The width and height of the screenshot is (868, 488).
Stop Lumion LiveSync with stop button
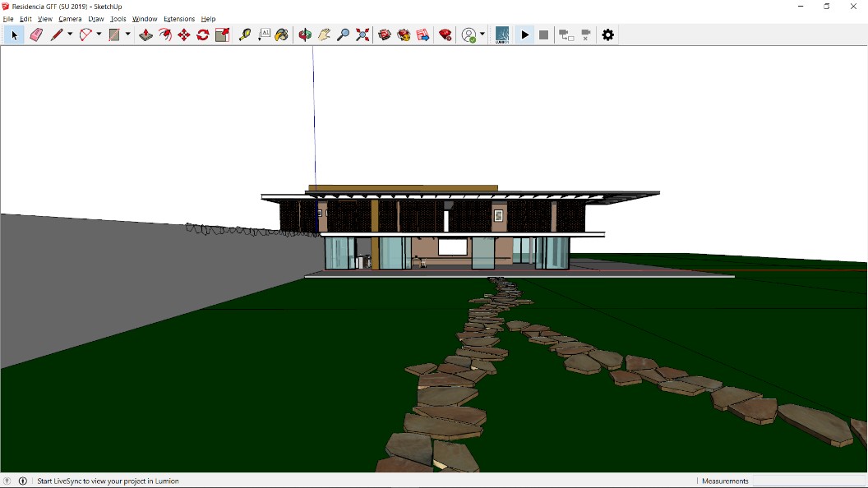pos(544,35)
